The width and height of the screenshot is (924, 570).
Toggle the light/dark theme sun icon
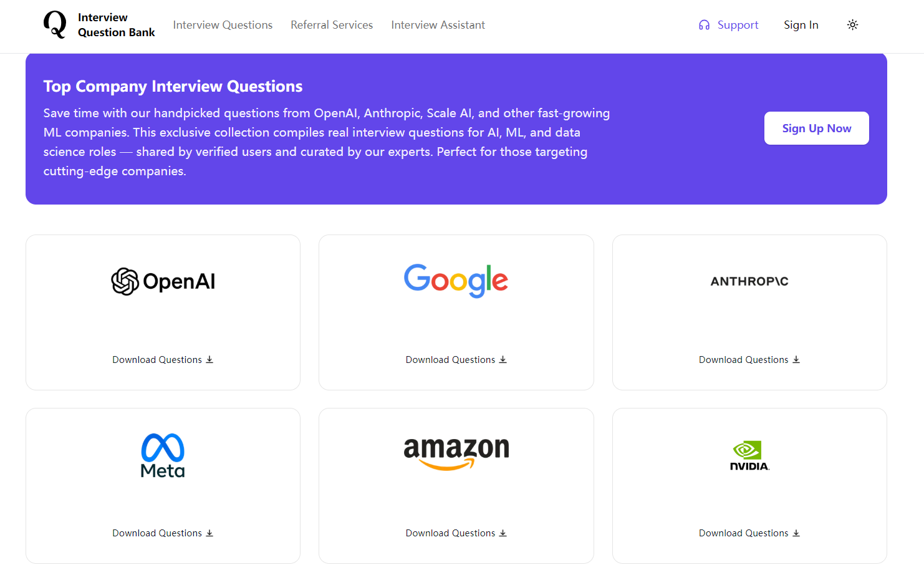852,25
